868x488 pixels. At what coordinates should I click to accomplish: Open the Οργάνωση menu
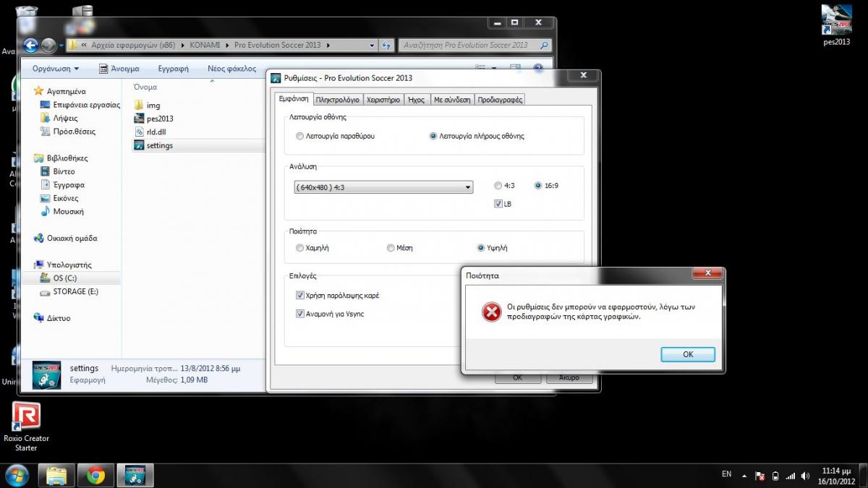click(x=56, y=69)
